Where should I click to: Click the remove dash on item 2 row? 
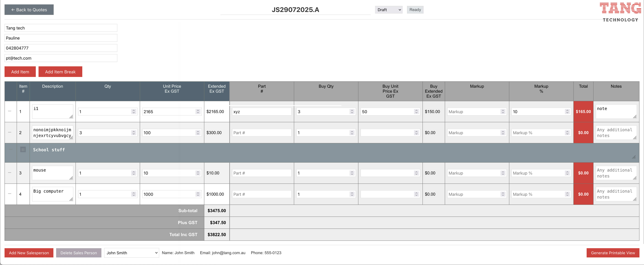click(10, 132)
